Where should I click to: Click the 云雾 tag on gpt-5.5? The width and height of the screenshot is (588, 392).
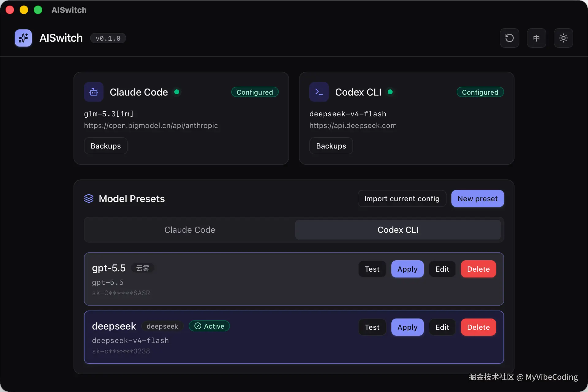143,268
